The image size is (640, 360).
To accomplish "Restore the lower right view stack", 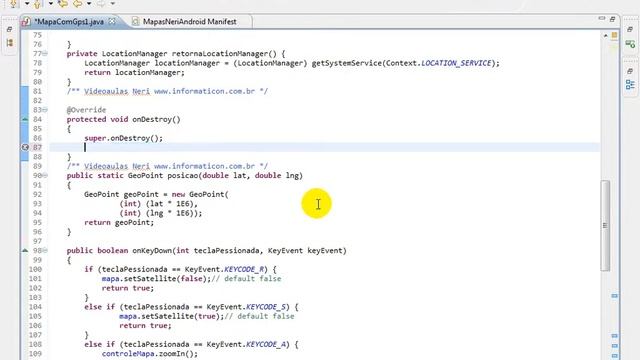I will pyautogui.click(x=630, y=71).
